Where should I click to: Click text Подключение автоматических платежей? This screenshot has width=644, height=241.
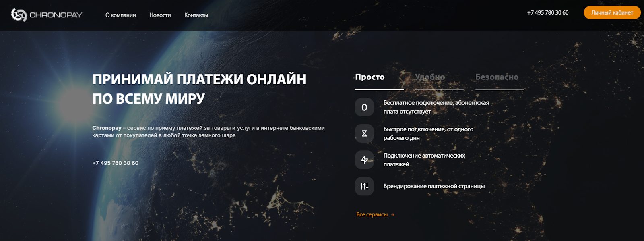click(x=424, y=160)
